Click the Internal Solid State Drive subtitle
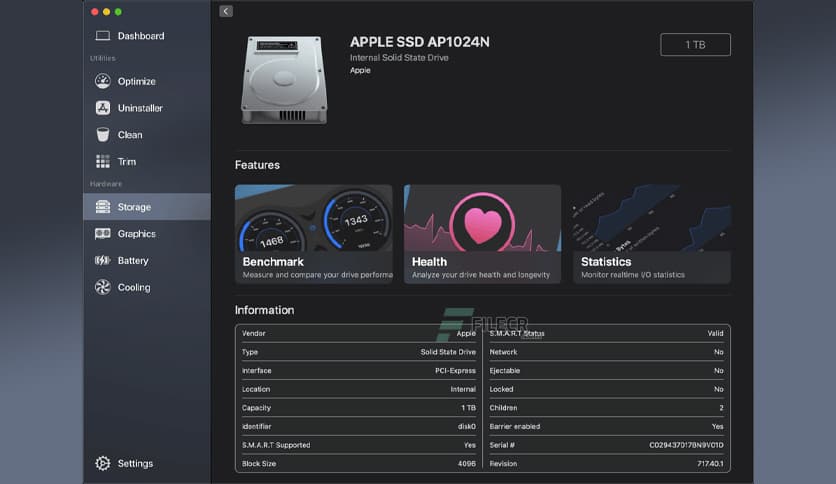The image size is (836, 484). point(399,58)
